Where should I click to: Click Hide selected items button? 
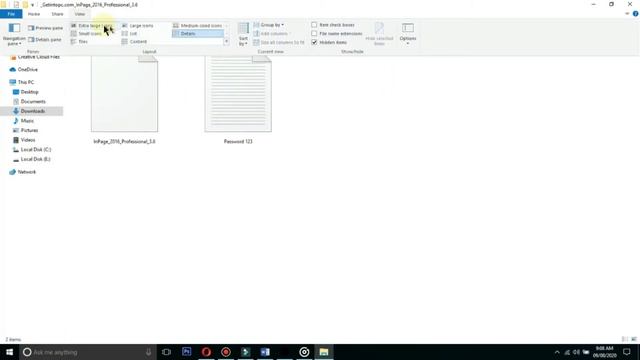tap(379, 34)
